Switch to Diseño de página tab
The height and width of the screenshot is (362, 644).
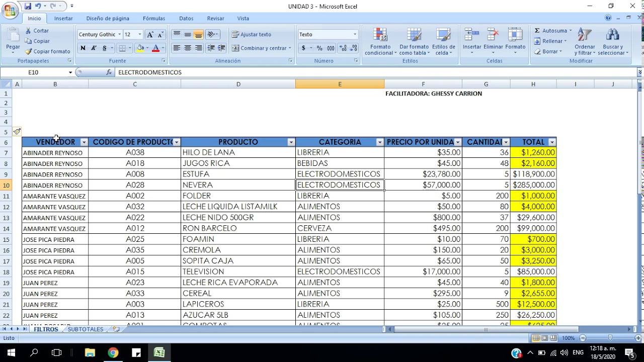(x=108, y=18)
